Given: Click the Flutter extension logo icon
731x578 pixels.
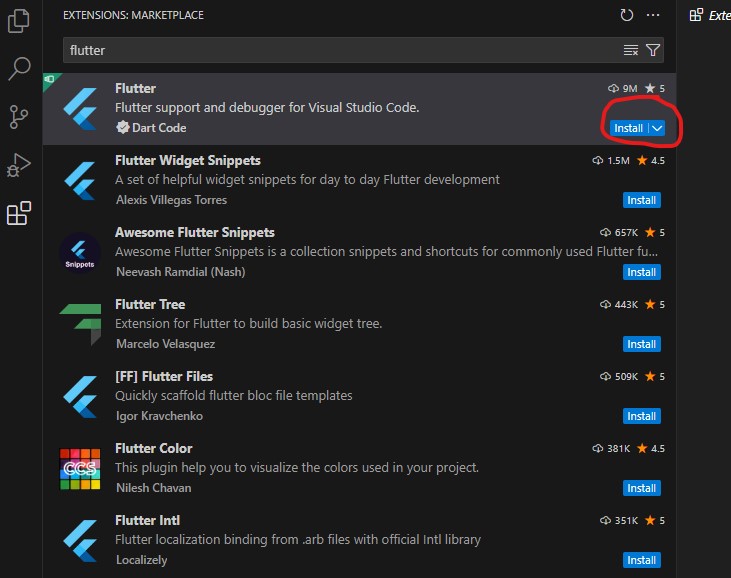Looking at the screenshot, I should [80, 109].
